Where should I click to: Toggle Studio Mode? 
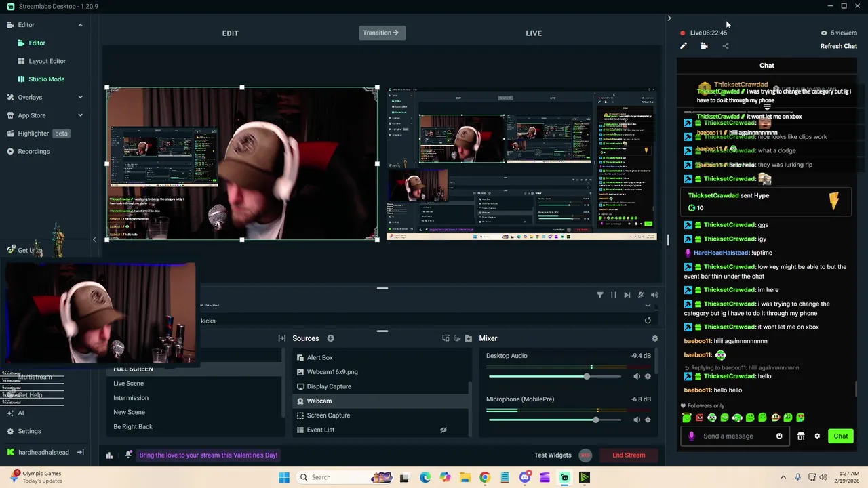45,79
